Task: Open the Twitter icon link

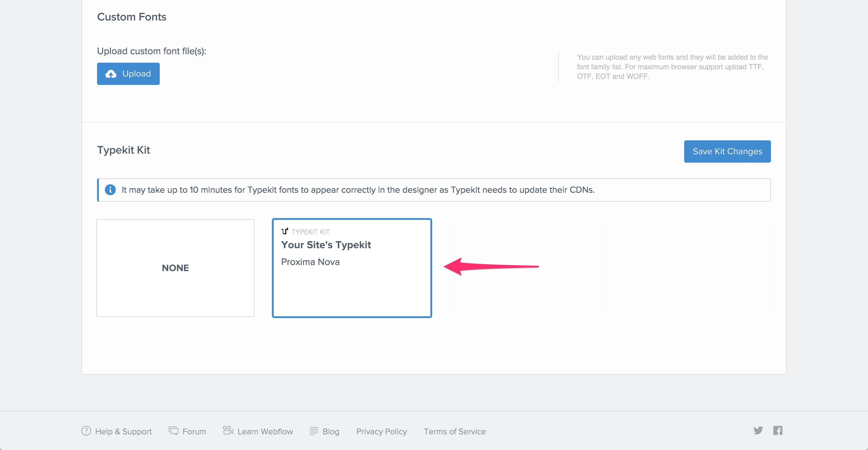Action: pos(758,430)
